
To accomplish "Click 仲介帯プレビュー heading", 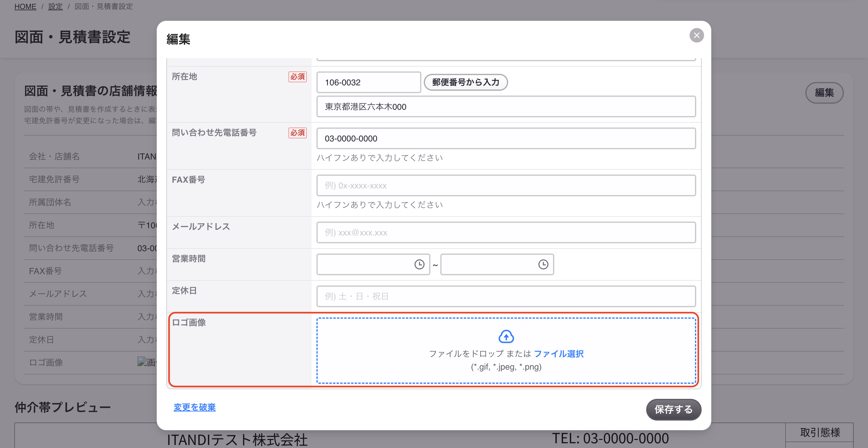I will 63,407.
